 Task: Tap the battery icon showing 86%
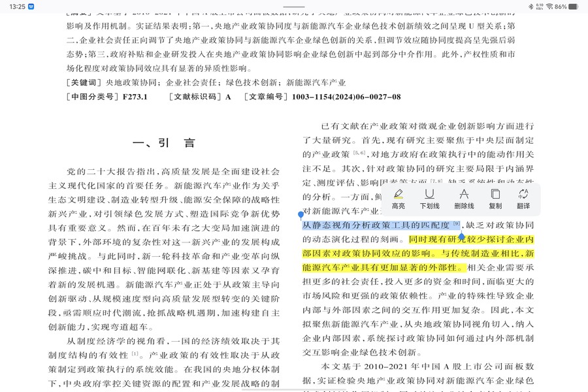(x=573, y=7)
